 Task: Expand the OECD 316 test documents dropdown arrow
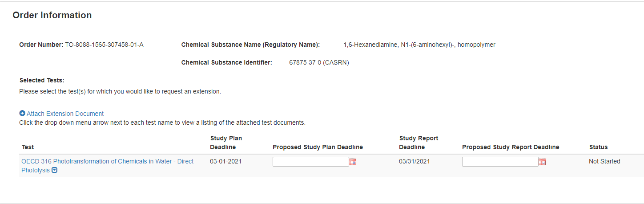(x=55, y=170)
